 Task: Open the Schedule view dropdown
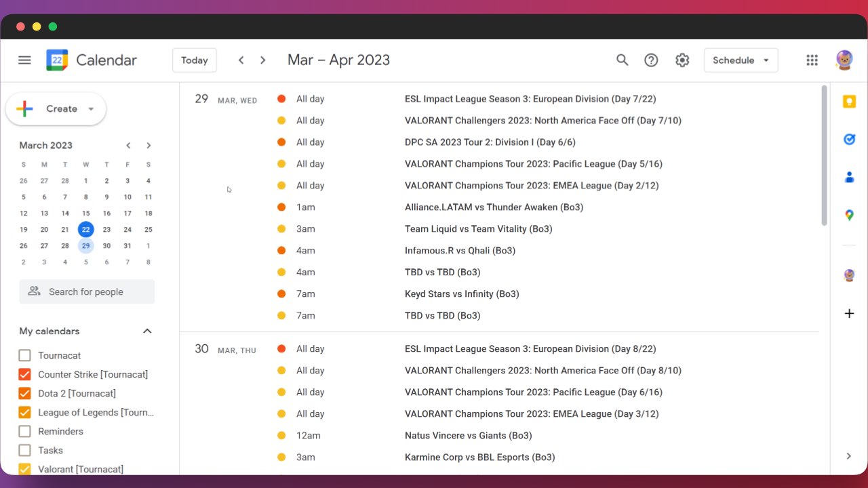(x=741, y=60)
